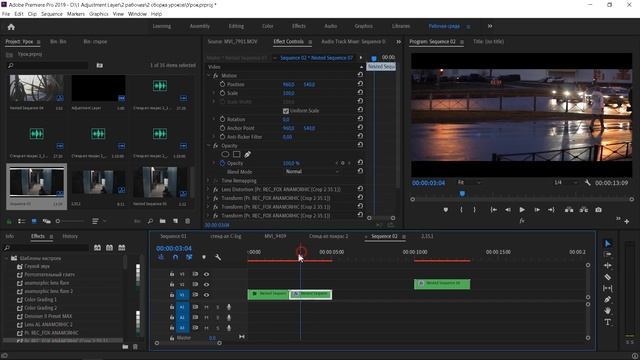This screenshot has height=360, width=640.
Task: Switch to Effect Controls tab
Action: click(289, 42)
